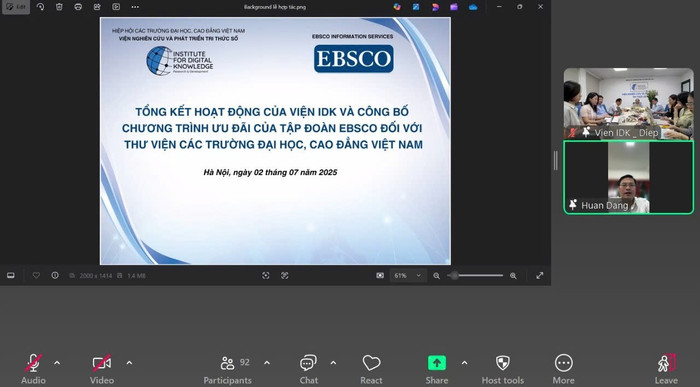Zoom out with the minus magnifier
Image resolution: width=700 pixels, height=387 pixels.
(437, 276)
